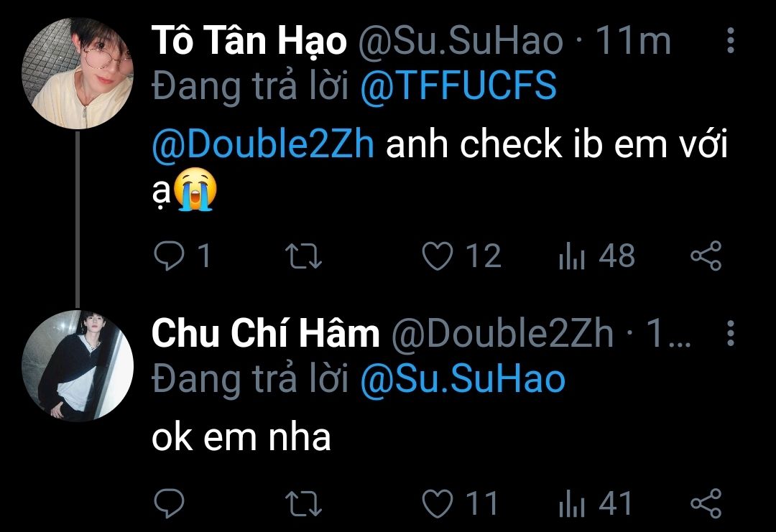Like Tô Tân Hạo's tweet
Screen dimensions: 776x532
(x=437, y=256)
